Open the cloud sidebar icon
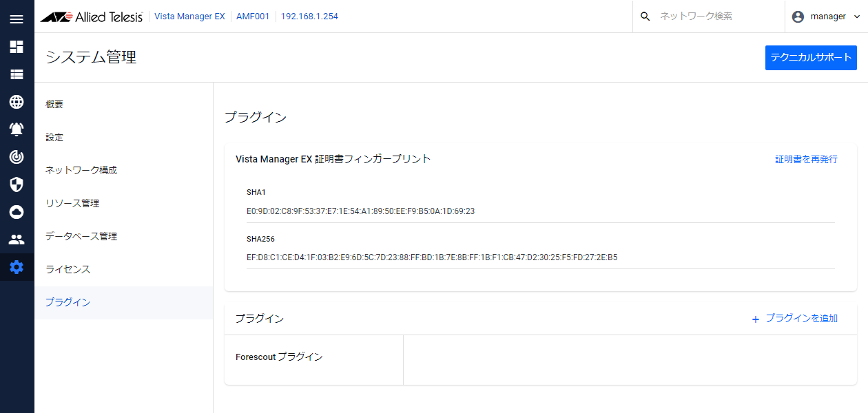This screenshot has width=868, height=413. (17, 212)
